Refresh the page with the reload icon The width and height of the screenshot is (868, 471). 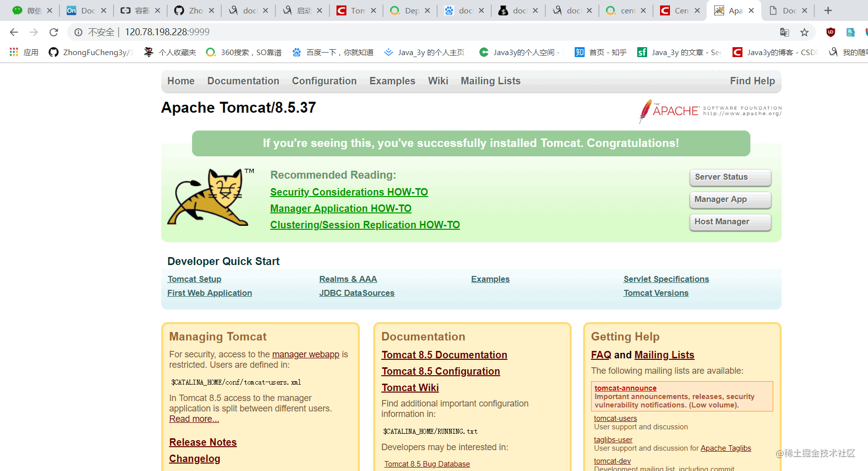(x=54, y=32)
